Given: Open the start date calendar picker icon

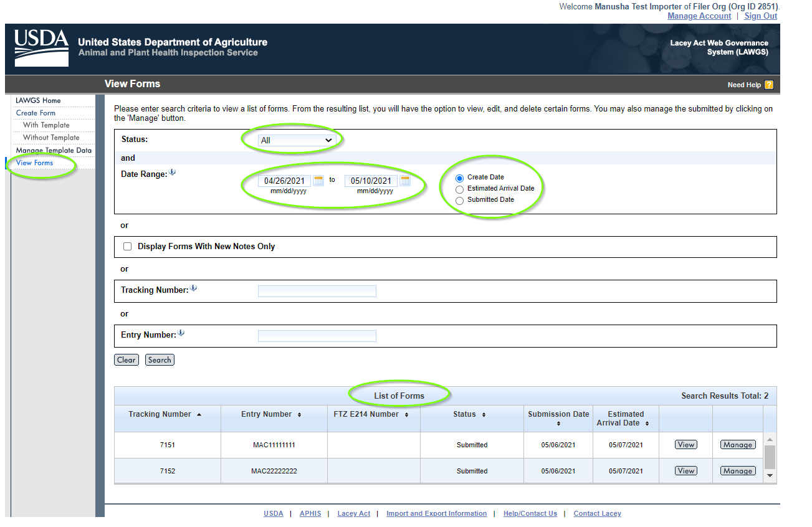Looking at the screenshot, I should pyautogui.click(x=318, y=181).
